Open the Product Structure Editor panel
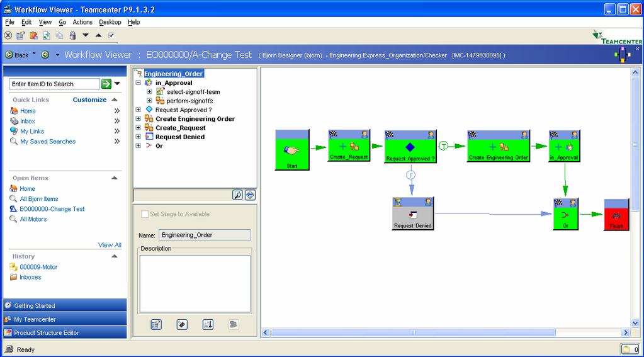 click(x=65, y=333)
